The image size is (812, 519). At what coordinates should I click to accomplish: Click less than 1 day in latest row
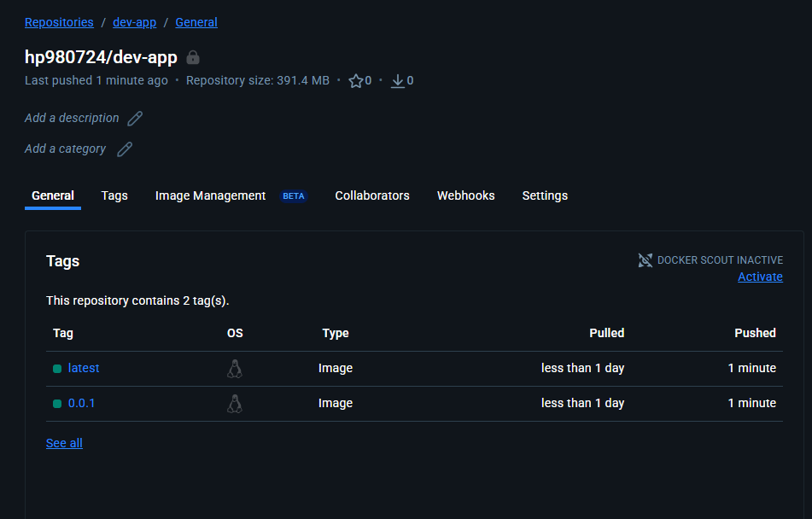pos(582,368)
